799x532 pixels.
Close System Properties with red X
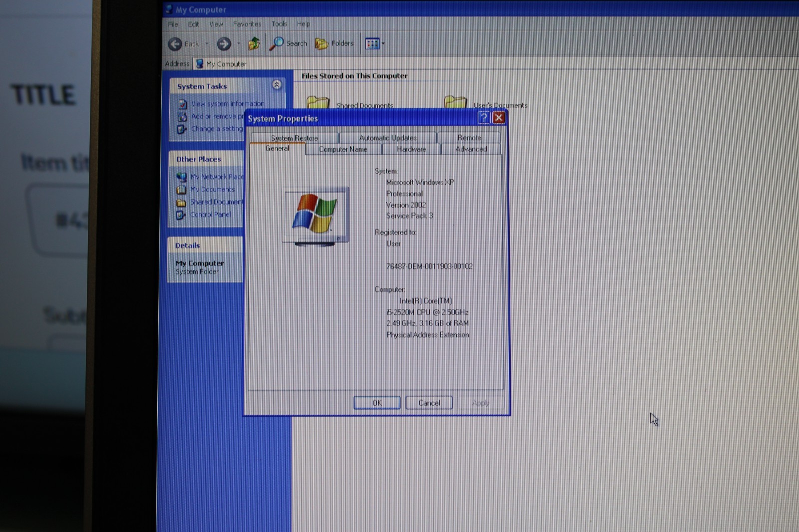[498, 118]
